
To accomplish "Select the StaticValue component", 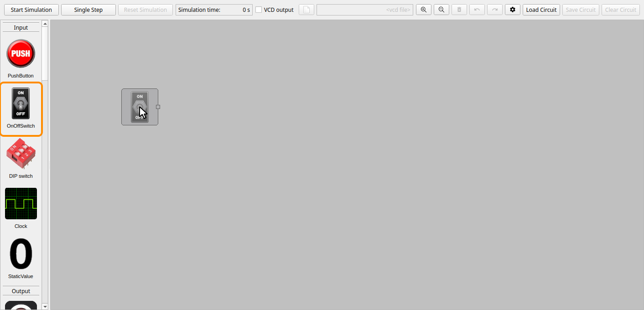I will tap(21, 258).
